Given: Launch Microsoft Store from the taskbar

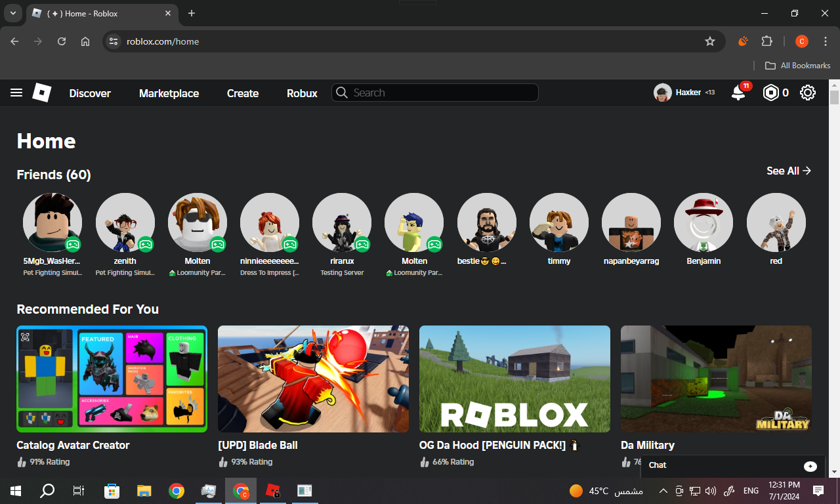Looking at the screenshot, I should pyautogui.click(x=112, y=491).
